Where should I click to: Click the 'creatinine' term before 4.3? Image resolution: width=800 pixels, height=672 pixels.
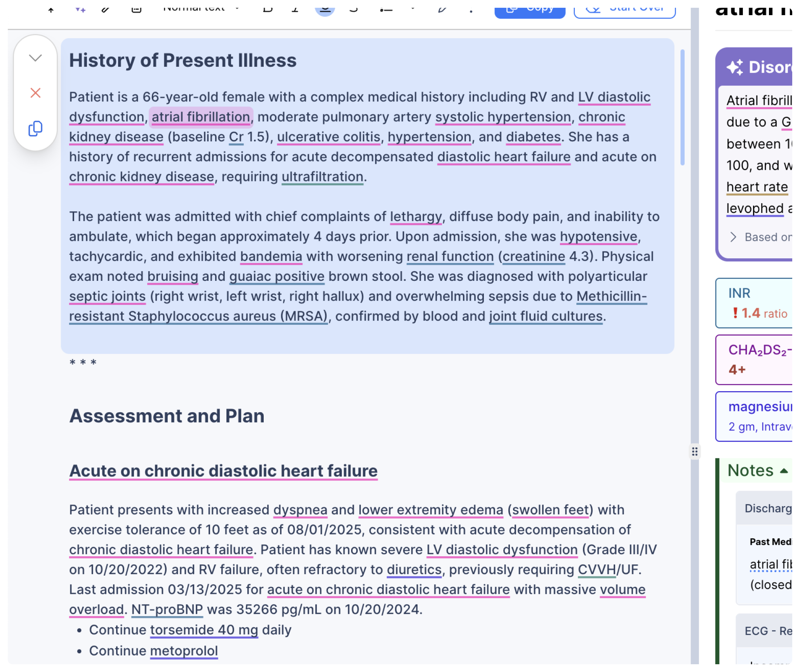click(534, 257)
